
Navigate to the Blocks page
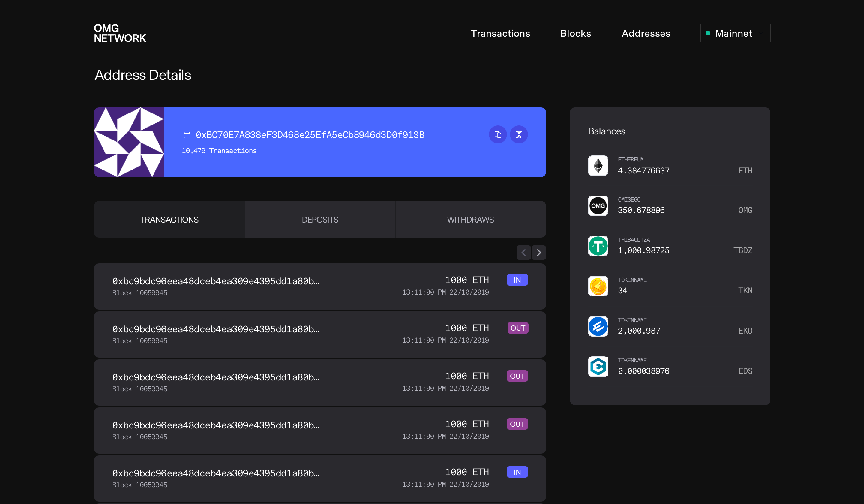click(576, 33)
